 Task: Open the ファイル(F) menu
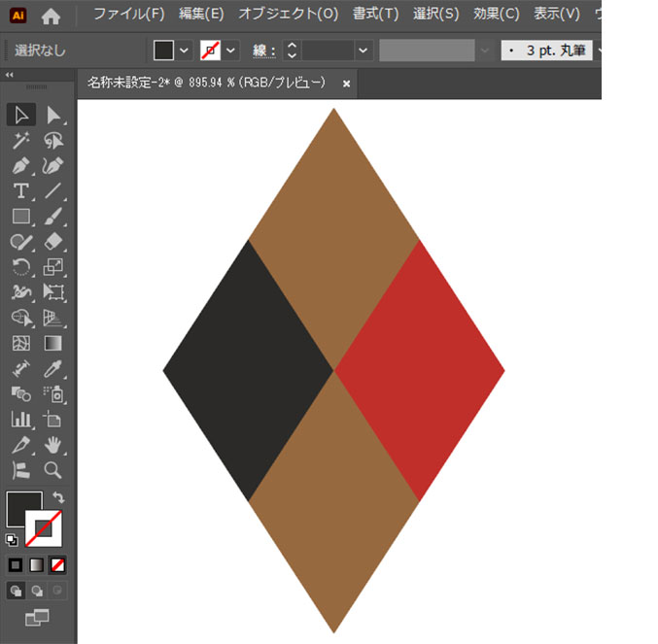click(128, 15)
